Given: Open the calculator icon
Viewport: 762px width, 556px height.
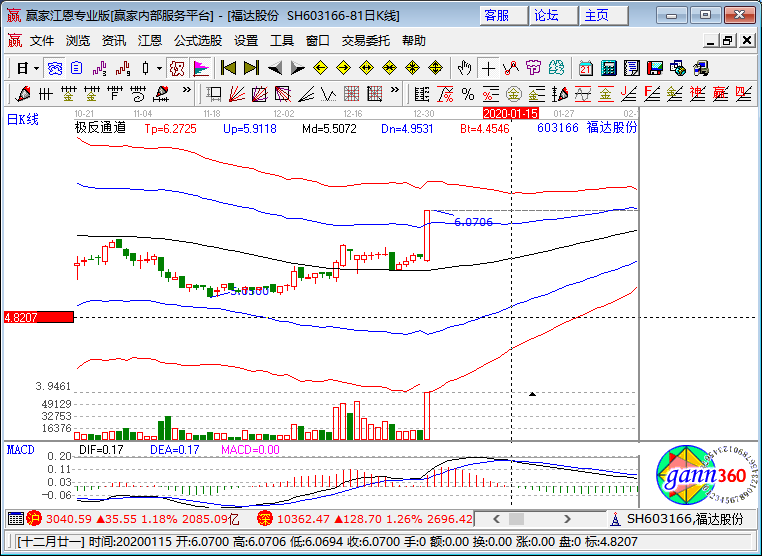Looking at the screenshot, I should [x=609, y=68].
